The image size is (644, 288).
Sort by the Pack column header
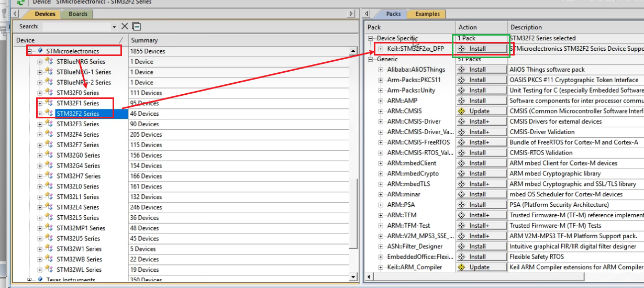click(x=410, y=27)
